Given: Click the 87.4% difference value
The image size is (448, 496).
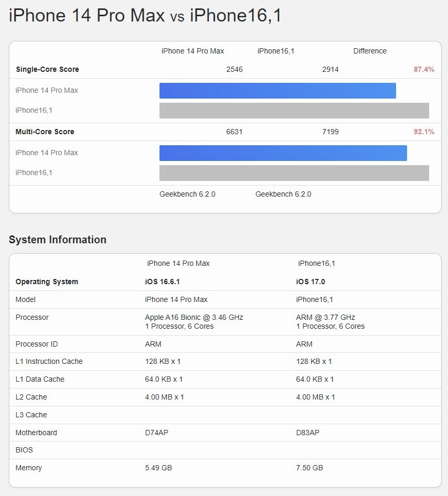Looking at the screenshot, I should coord(424,69).
